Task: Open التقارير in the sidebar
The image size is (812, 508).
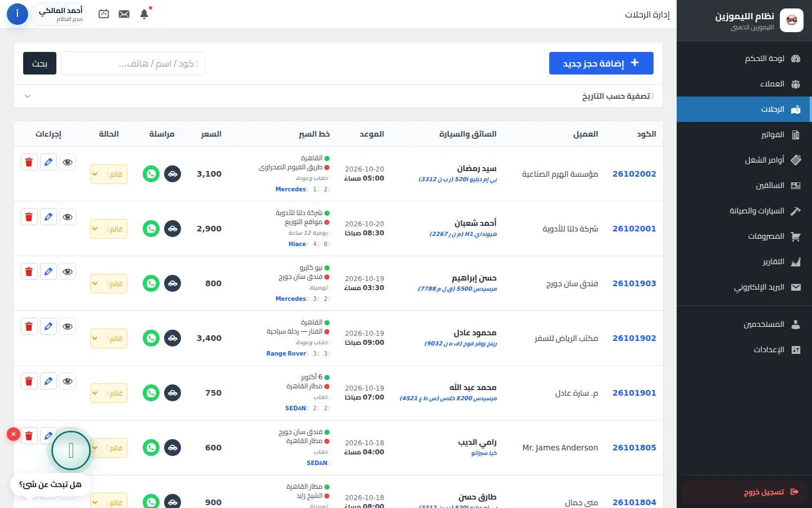Action: tap(744, 261)
